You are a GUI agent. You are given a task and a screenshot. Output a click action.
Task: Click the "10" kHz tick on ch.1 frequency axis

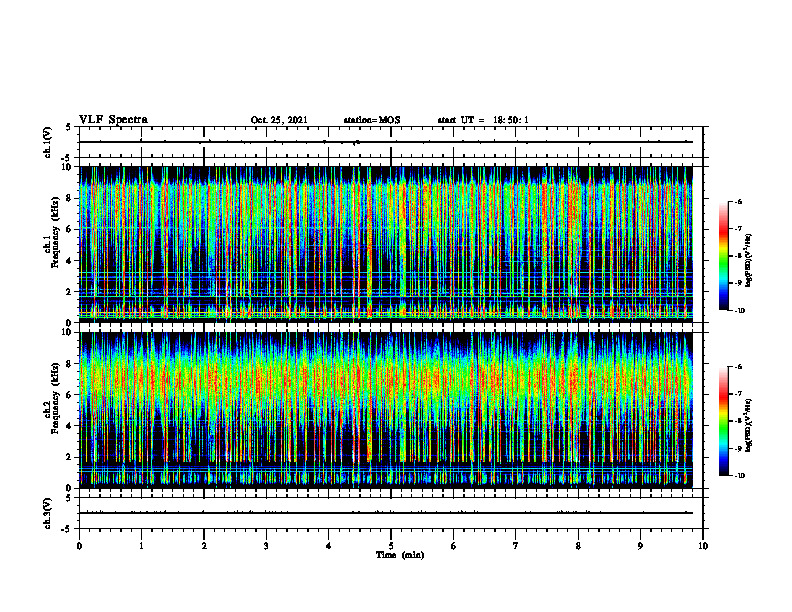[68, 167]
